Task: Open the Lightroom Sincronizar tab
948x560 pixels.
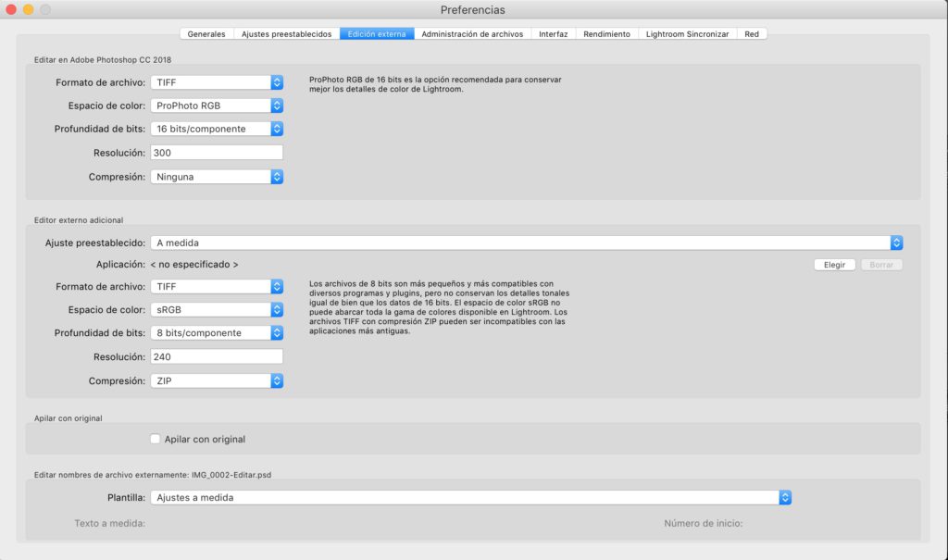Action: click(x=688, y=34)
